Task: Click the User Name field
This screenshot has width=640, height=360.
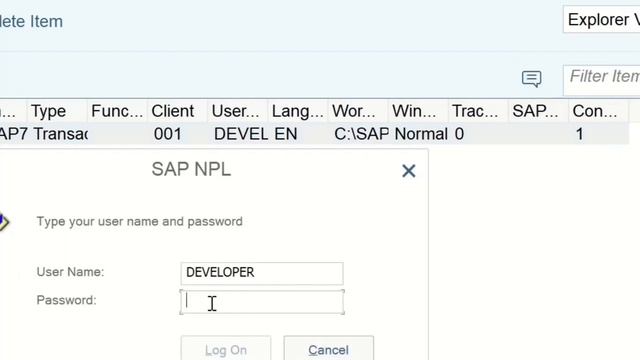Action: tap(262, 273)
